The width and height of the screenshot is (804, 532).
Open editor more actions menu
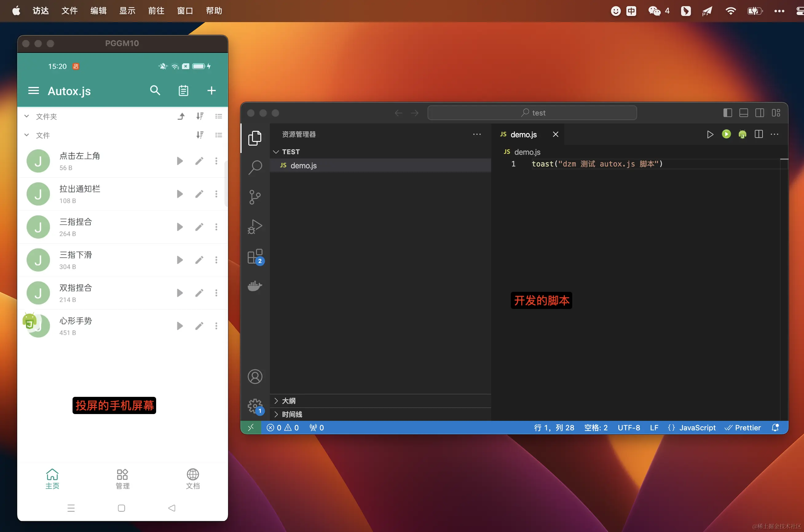774,134
